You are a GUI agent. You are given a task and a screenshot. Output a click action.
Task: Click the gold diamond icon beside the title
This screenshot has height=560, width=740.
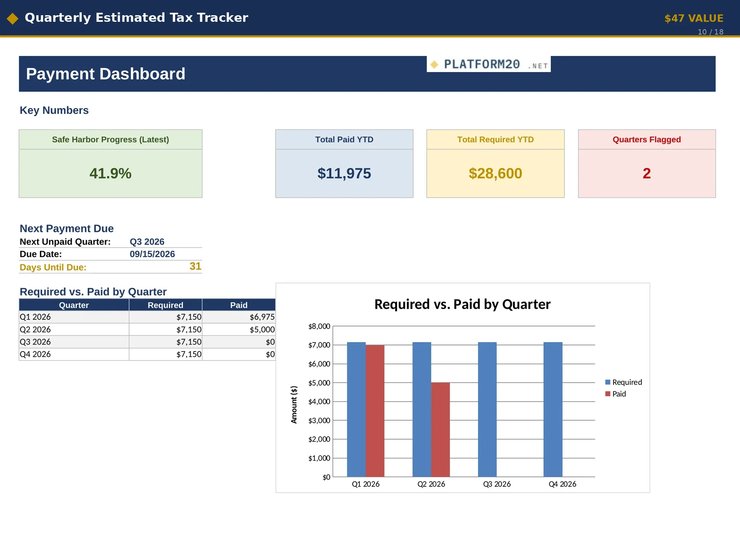pos(12,19)
